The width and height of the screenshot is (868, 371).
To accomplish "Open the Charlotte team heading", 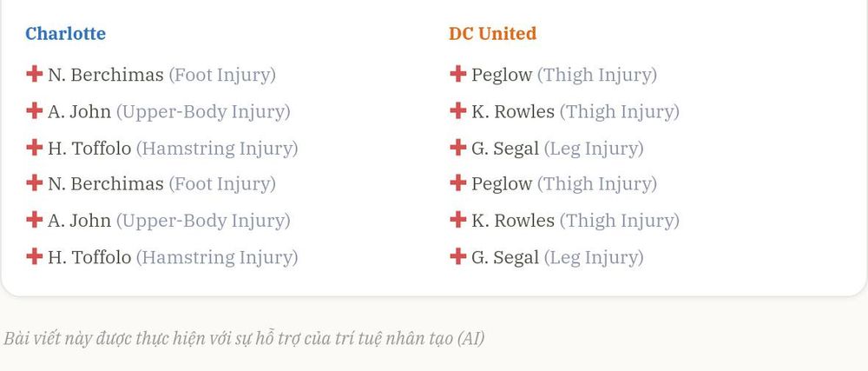I will (x=65, y=33).
